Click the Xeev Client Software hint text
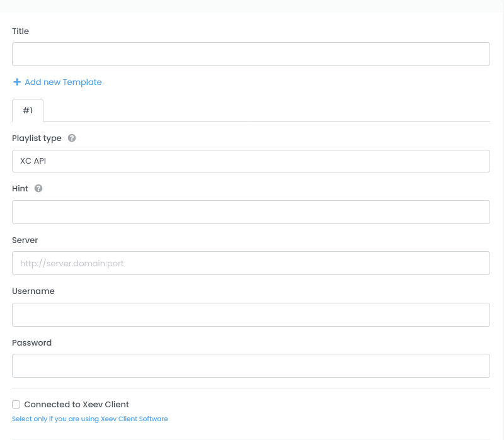The height and width of the screenshot is (440, 504). pos(89,419)
